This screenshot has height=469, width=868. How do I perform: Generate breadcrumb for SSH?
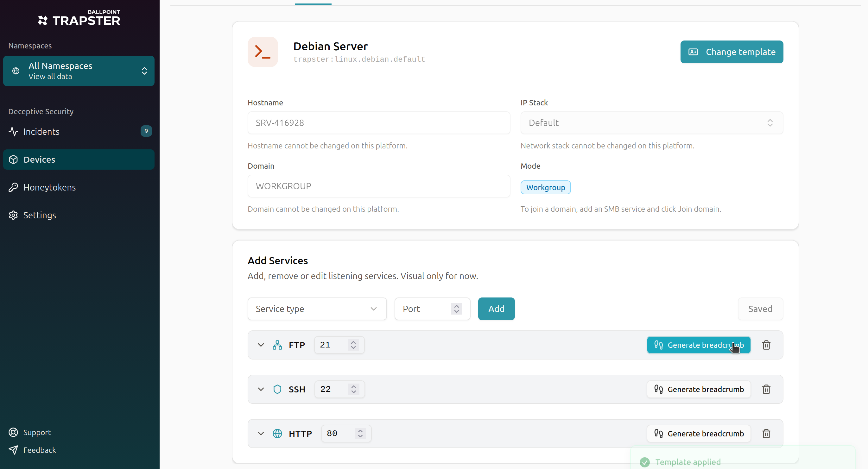pos(699,389)
